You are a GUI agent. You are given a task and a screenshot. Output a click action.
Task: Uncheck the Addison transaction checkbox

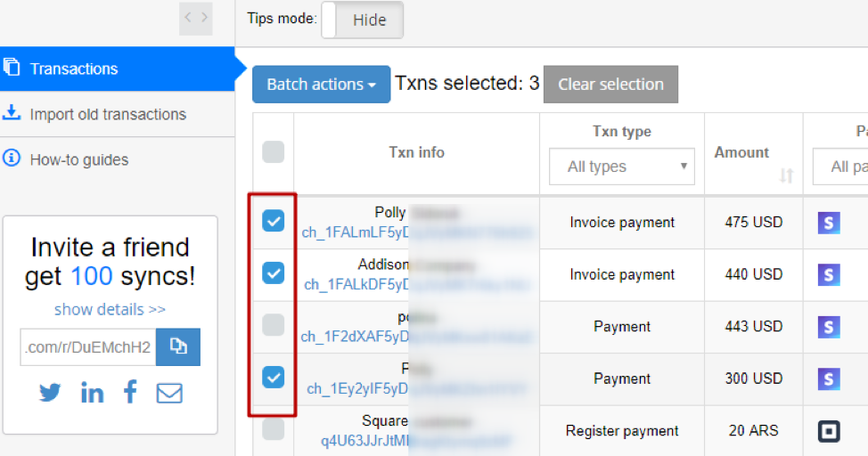pos(273,273)
